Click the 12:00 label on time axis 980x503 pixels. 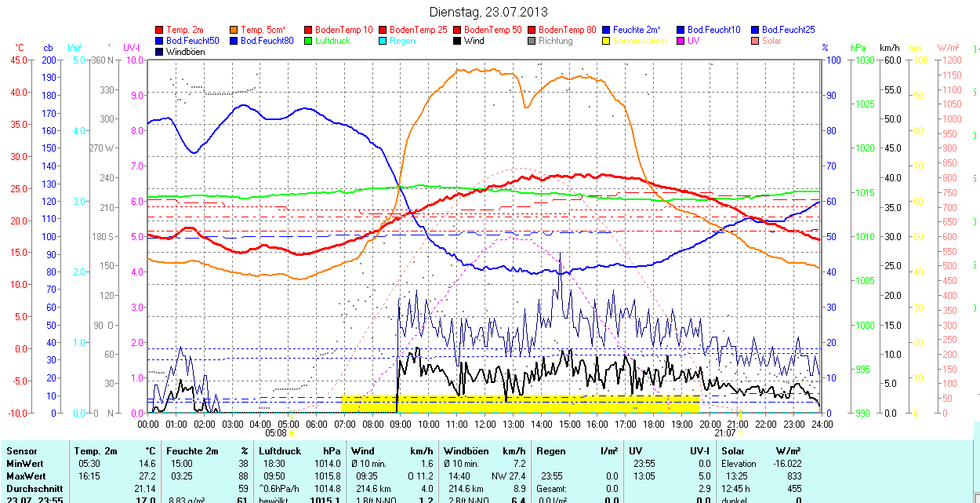coord(485,424)
